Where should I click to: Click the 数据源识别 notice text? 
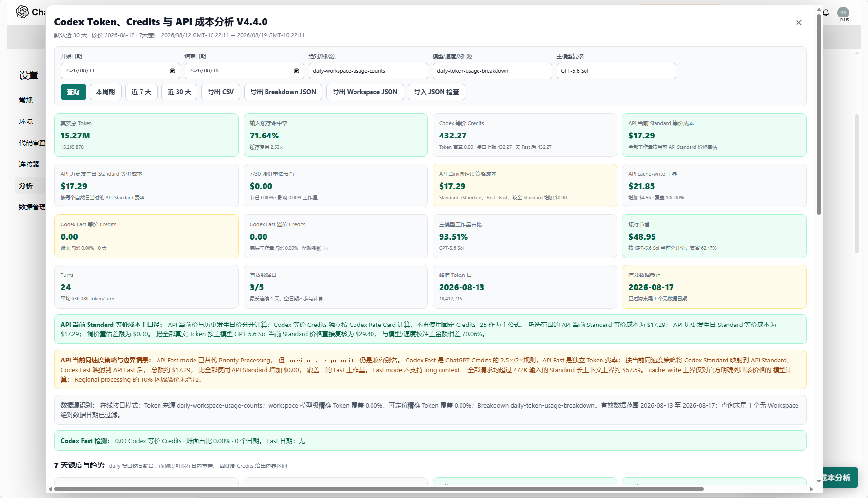429,410
